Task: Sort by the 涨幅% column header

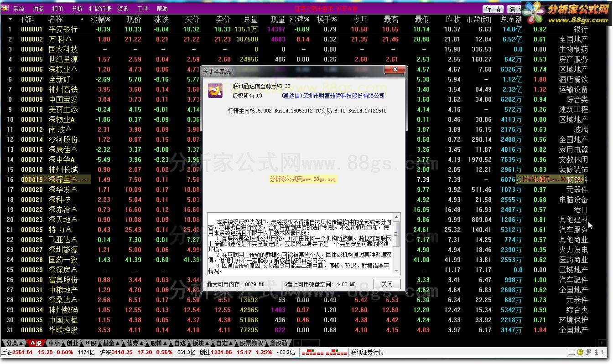Action: point(101,19)
